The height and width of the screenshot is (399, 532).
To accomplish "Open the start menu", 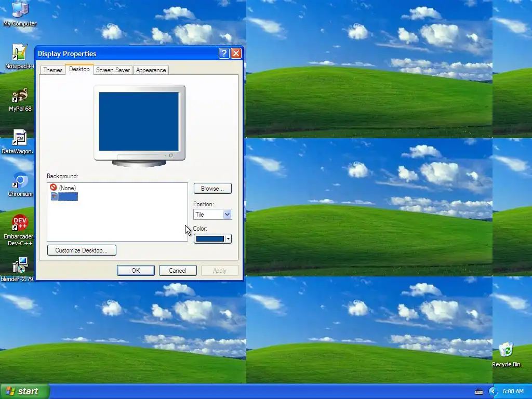I will click(x=25, y=392).
